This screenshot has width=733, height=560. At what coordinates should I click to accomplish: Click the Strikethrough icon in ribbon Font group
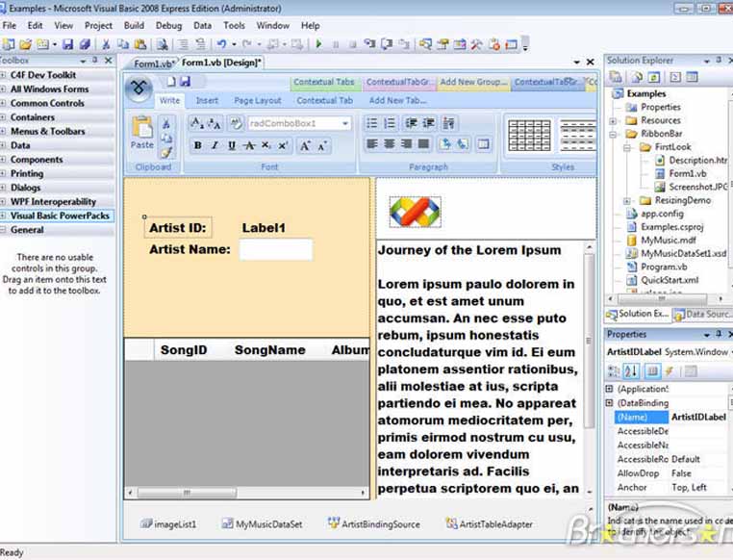pos(249,145)
